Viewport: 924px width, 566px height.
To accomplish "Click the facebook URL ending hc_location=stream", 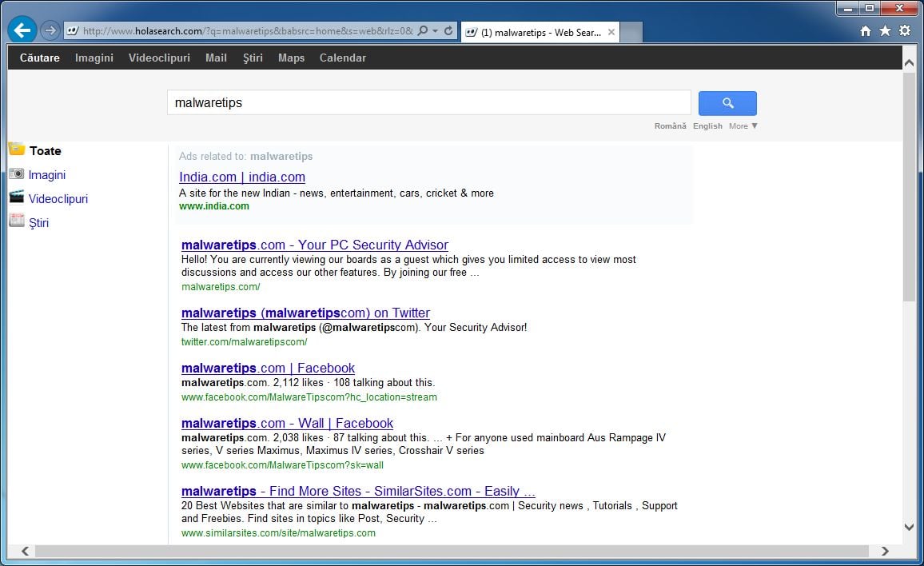I will coord(309,397).
